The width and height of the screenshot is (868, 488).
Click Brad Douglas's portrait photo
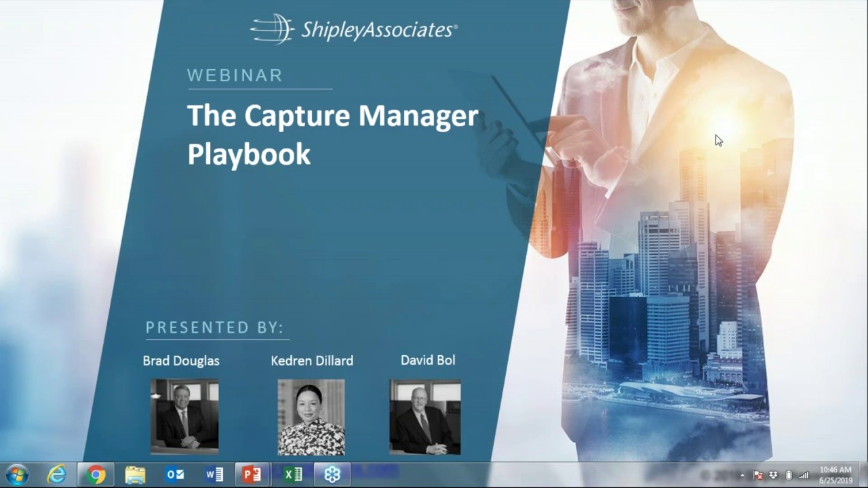184,416
